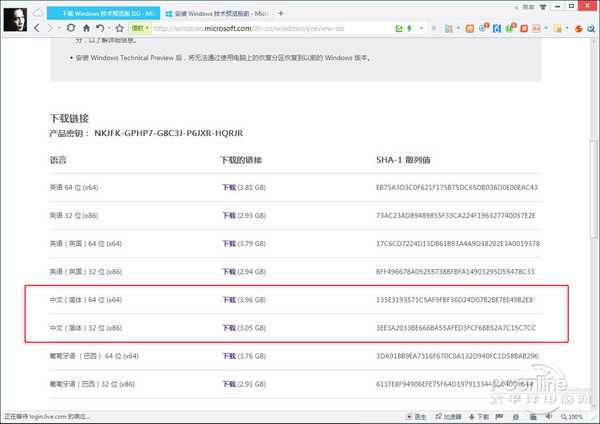Download 葡萄牙语(巴西) 32 位 2.91 GB
Viewport: 600px width, 424px height.
tap(229, 384)
